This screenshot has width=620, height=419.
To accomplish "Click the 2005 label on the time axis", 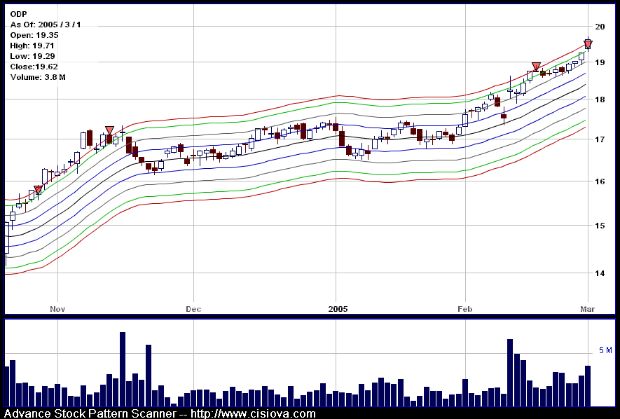I will point(338,309).
